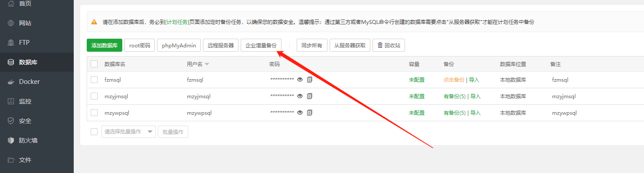
Task: Click 有备份(5) link for mzyjmsql
Action: (454, 96)
